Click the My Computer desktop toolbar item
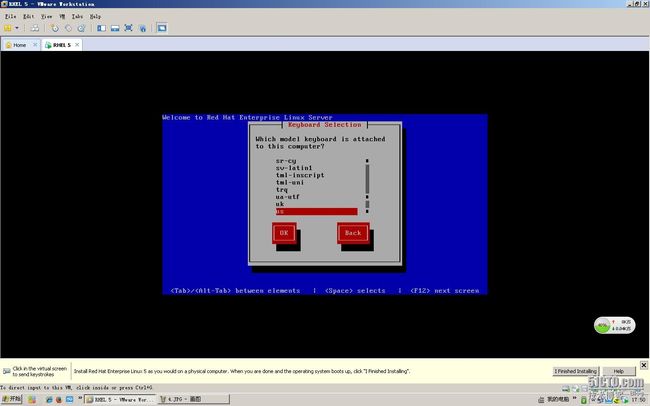650x406 pixels. (554, 399)
